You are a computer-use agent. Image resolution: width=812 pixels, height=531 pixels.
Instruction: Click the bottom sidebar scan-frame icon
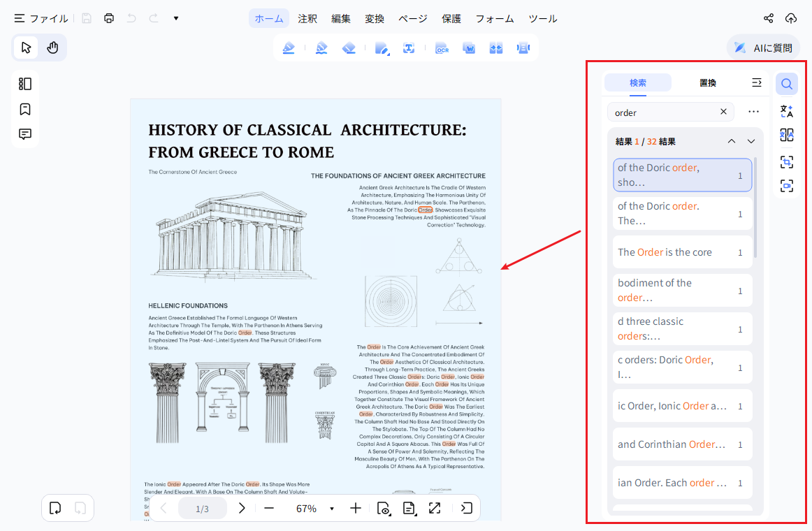pyautogui.click(x=787, y=186)
